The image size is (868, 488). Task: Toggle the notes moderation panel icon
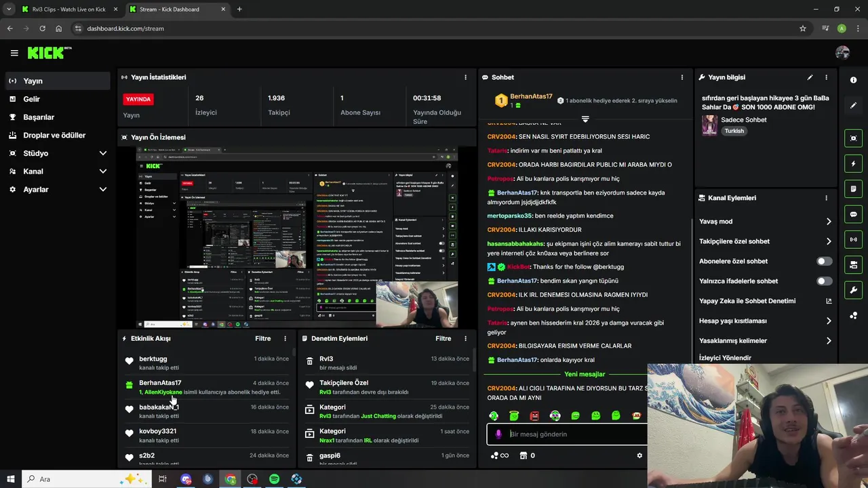click(853, 188)
